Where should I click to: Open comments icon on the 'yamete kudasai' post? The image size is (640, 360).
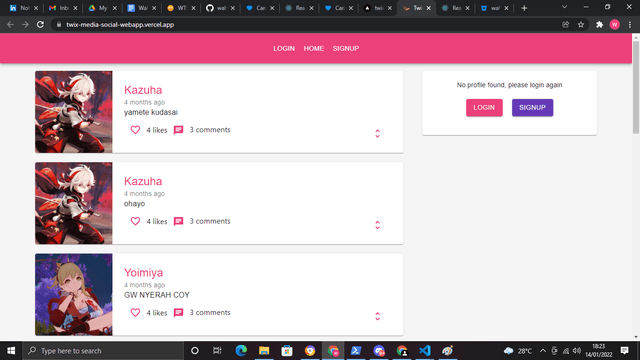coord(178,130)
